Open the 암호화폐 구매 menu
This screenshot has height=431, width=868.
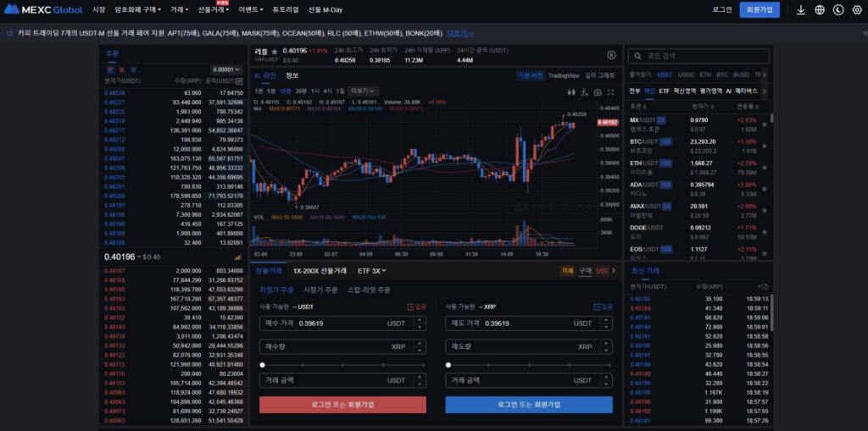(138, 10)
